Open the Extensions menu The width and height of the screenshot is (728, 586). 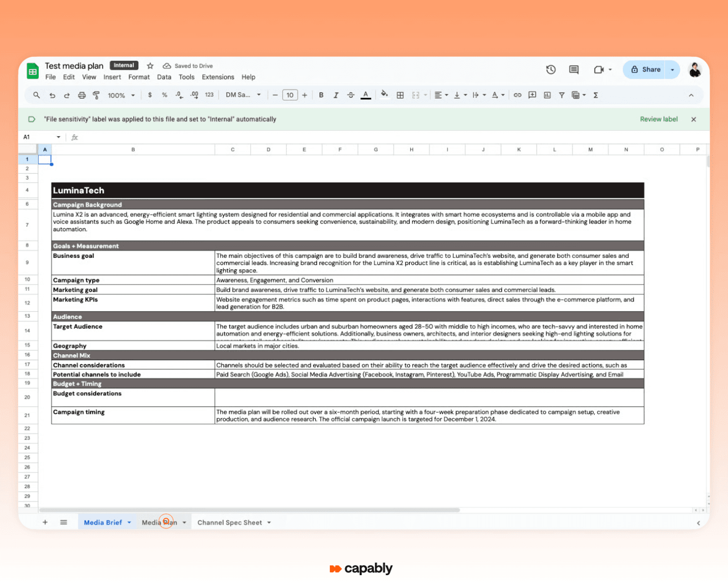click(218, 77)
